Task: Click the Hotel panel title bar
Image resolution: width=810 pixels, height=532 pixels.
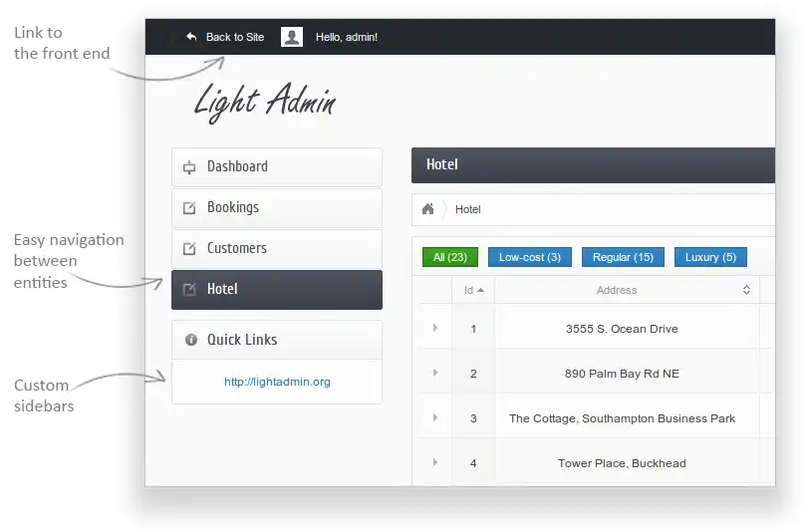Action: (593, 165)
